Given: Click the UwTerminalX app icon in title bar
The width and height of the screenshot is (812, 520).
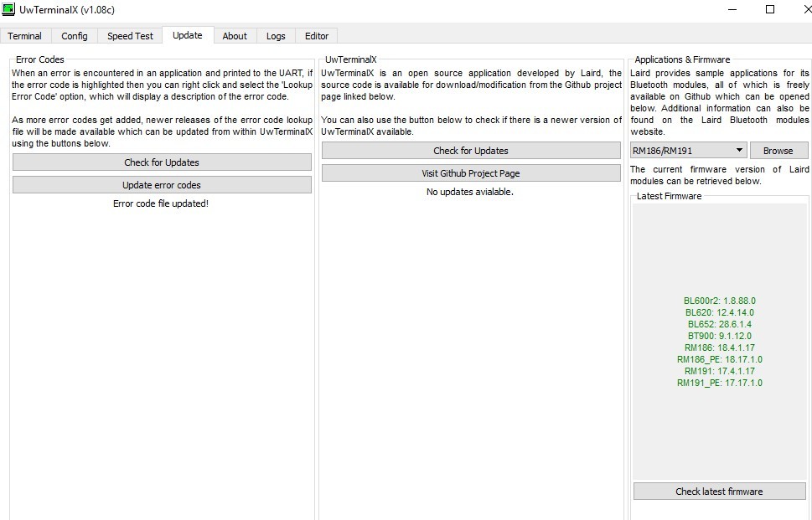Looking at the screenshot, I should 8,9.
